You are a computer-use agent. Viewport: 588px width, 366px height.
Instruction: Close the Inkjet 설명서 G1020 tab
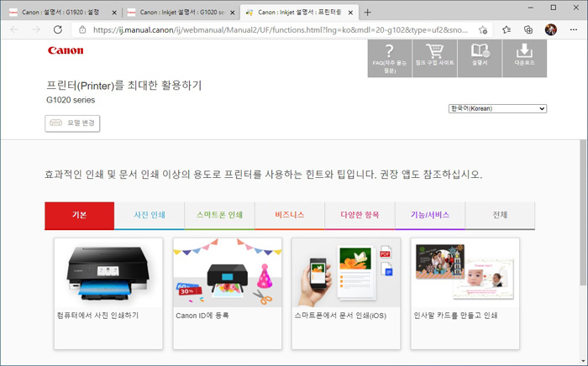[233, 13]
